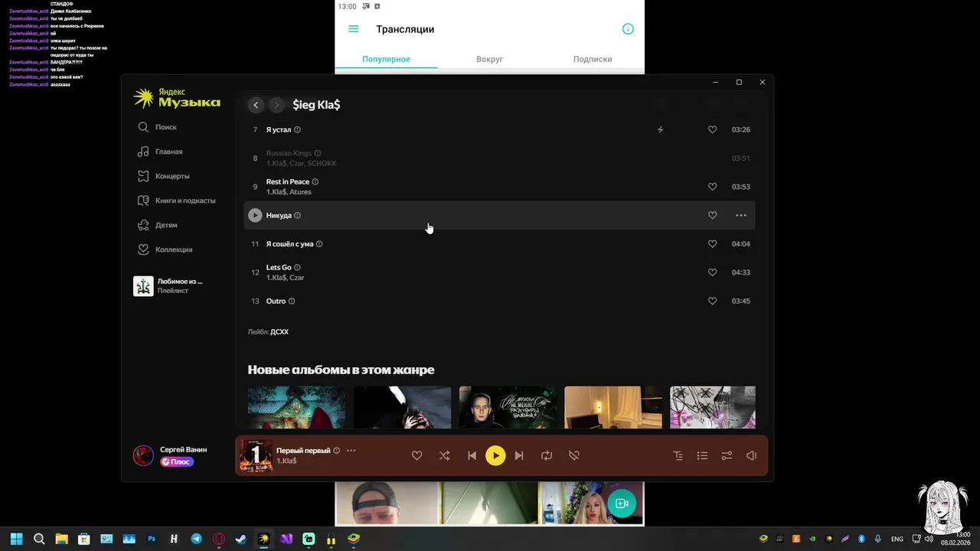Show info for track Я устал
This screenshot has width=980, height=551.
click(298, 129)
